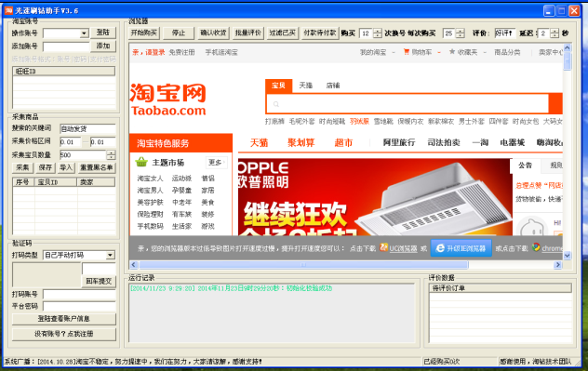Click the OPPLE banner image

tap(374, 197)
